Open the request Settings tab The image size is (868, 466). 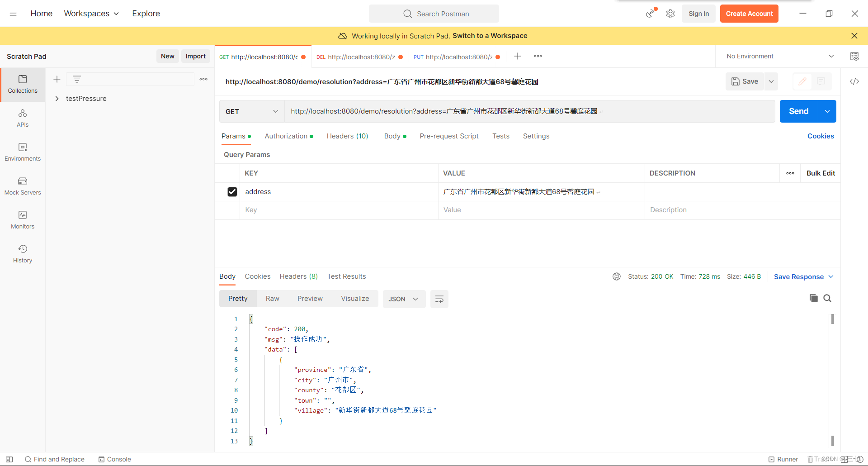[x=536, y=136]
